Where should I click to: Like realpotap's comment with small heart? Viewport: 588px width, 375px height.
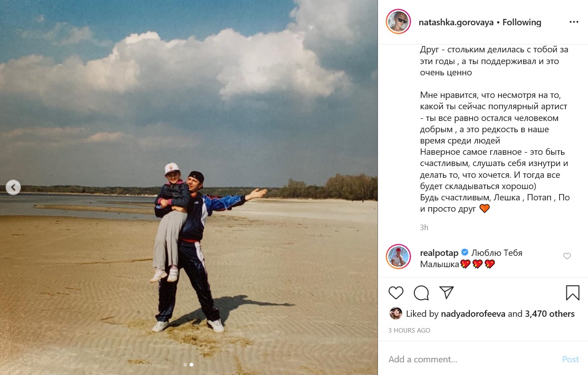click(567, 256)
